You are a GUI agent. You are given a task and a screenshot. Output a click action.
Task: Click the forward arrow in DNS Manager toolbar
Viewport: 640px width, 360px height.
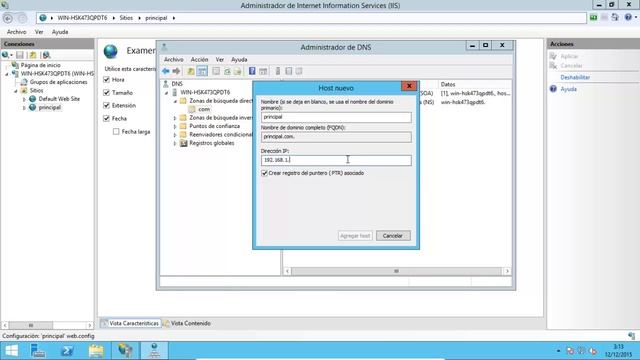(x=176, y=71)
